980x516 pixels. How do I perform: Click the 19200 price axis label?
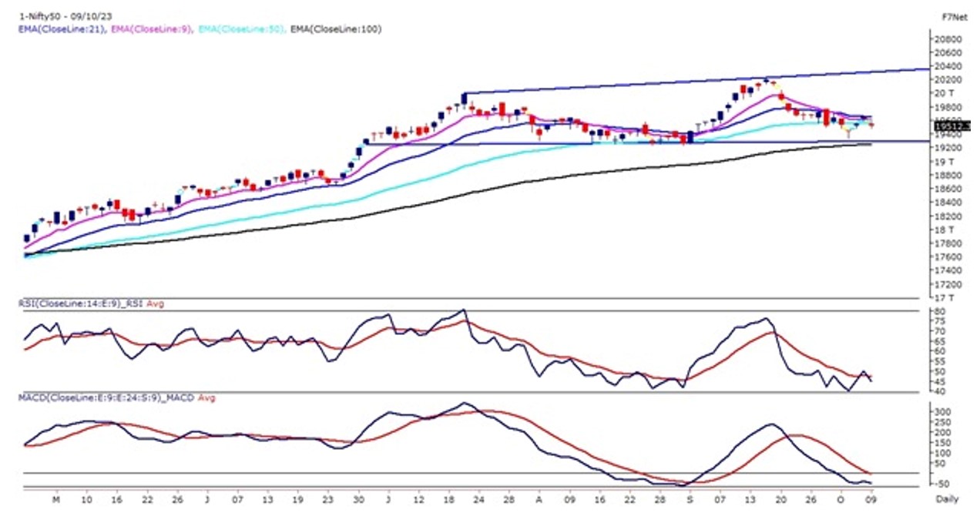pos(947,148)
